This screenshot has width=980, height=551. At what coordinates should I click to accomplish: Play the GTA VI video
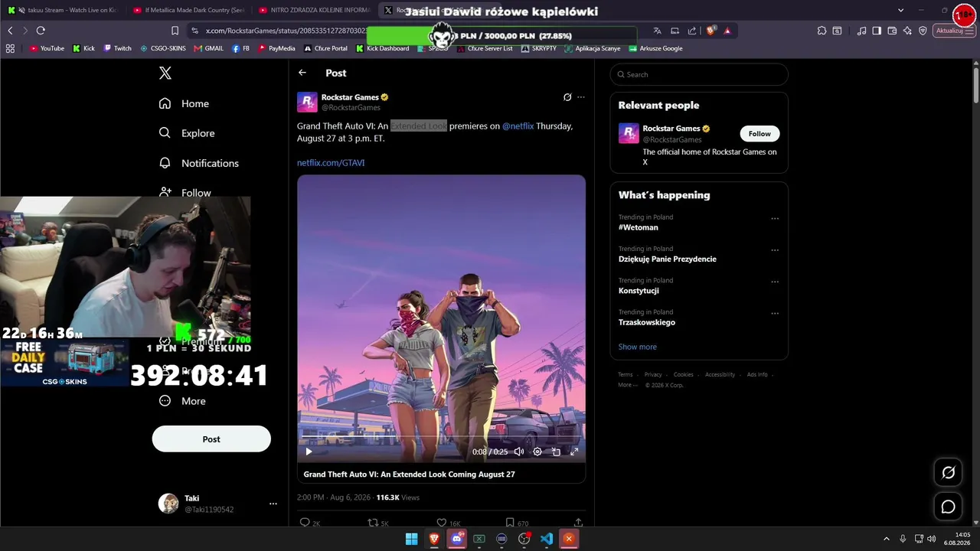tap(309, 452)
